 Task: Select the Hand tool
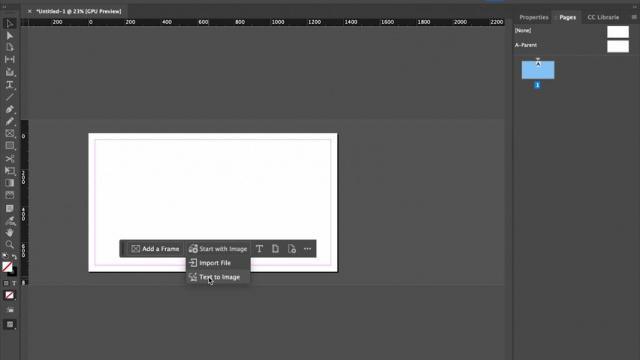tap(9, 233)
